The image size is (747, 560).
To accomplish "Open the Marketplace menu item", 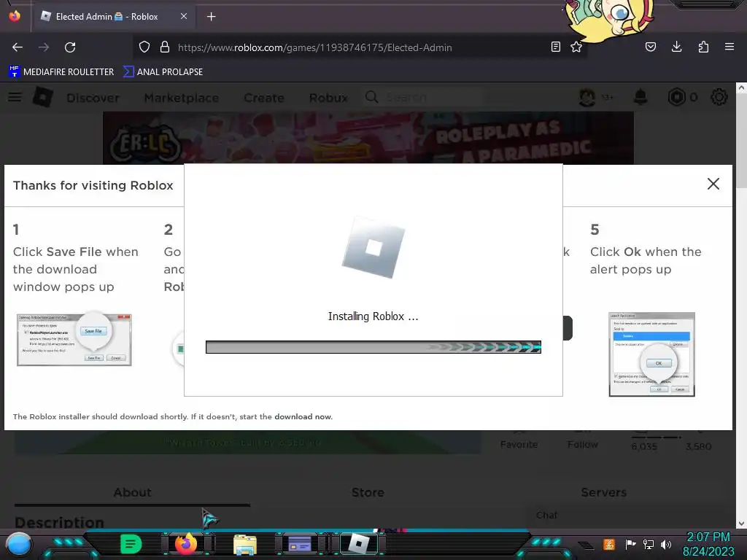I will coord(182,98).
